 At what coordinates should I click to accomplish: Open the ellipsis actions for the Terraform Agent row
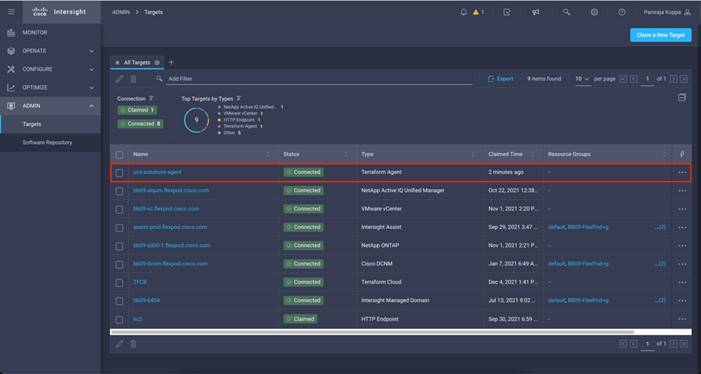(x=682, y=172)
